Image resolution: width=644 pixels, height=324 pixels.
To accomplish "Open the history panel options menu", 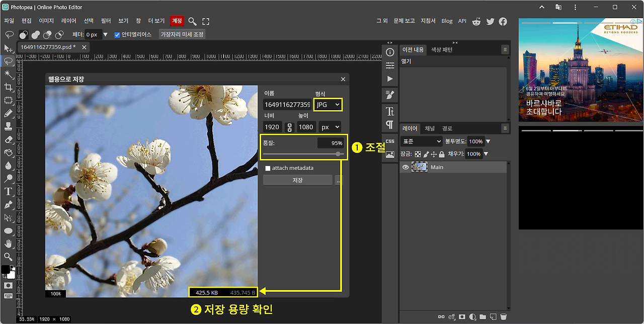I will coord(505,49).
